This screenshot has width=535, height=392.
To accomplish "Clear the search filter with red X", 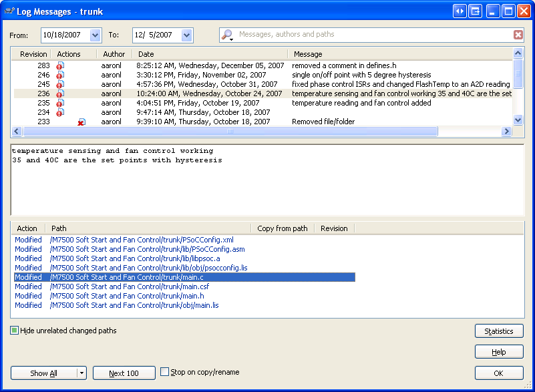I will coord(518,35).
